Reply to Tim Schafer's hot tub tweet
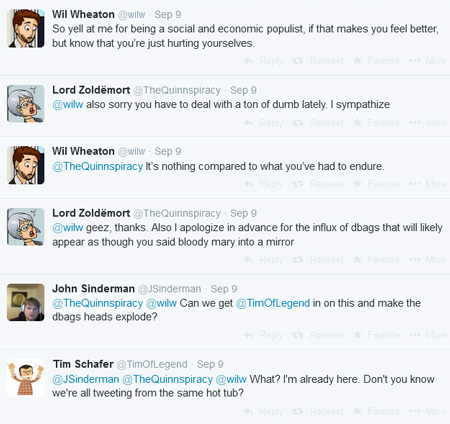The image size is (450, 424). [264, 411]
